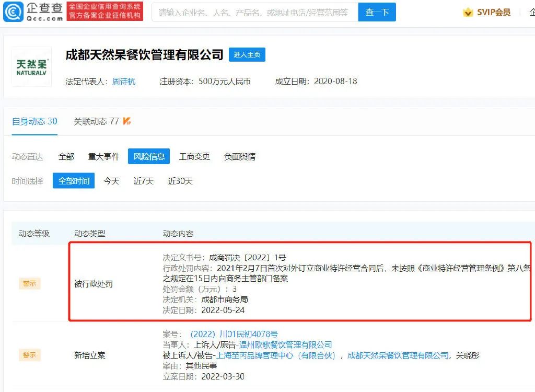Click the 进入主页 button
The width and height of the screenshot is (535, 392).
coord(247,54)
